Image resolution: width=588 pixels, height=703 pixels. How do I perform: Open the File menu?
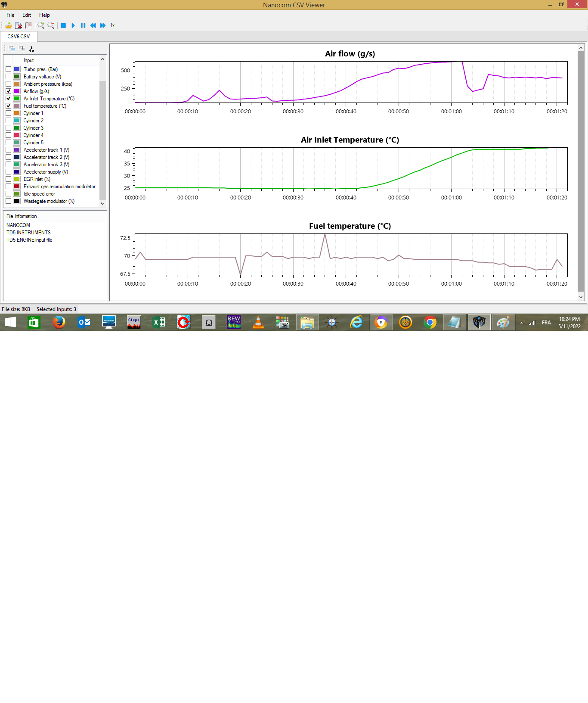pos(10,15)
